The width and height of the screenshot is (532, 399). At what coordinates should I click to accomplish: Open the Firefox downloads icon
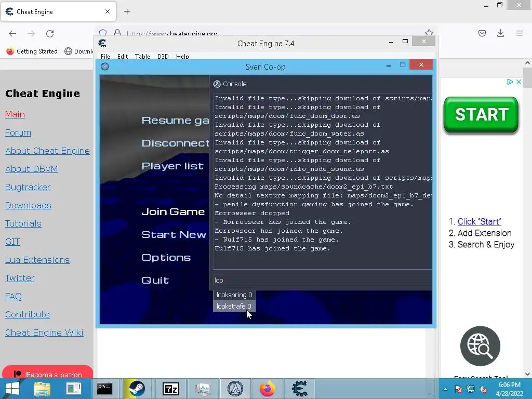click(500, 33)
